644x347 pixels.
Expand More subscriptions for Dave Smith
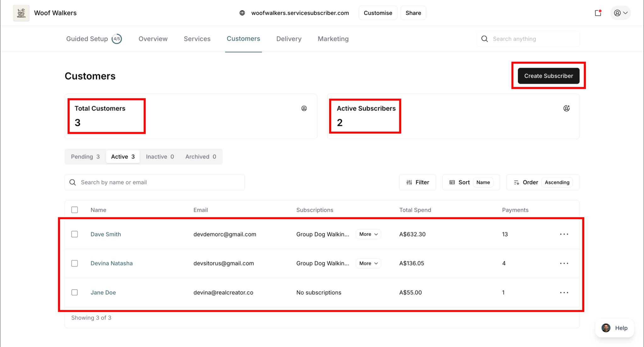368,234
